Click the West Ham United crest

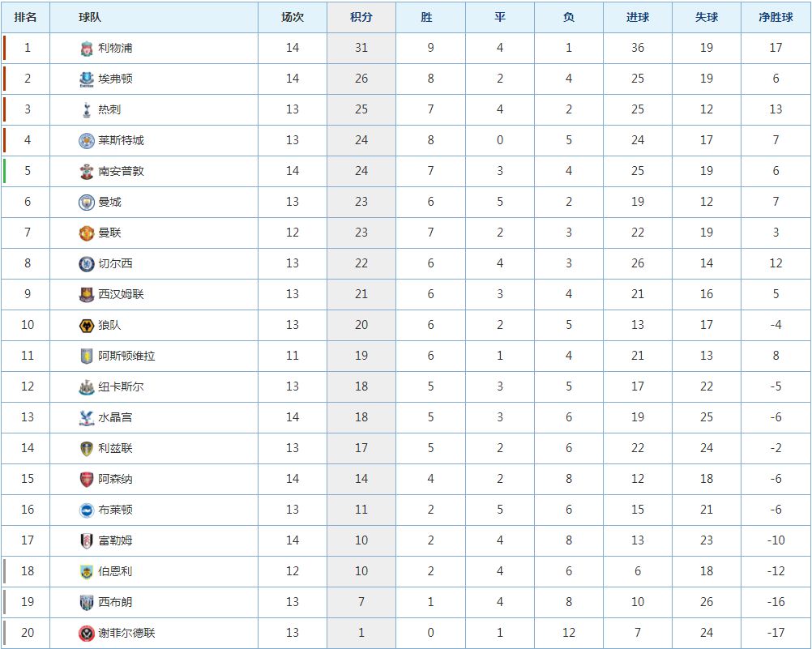[87, 294]
